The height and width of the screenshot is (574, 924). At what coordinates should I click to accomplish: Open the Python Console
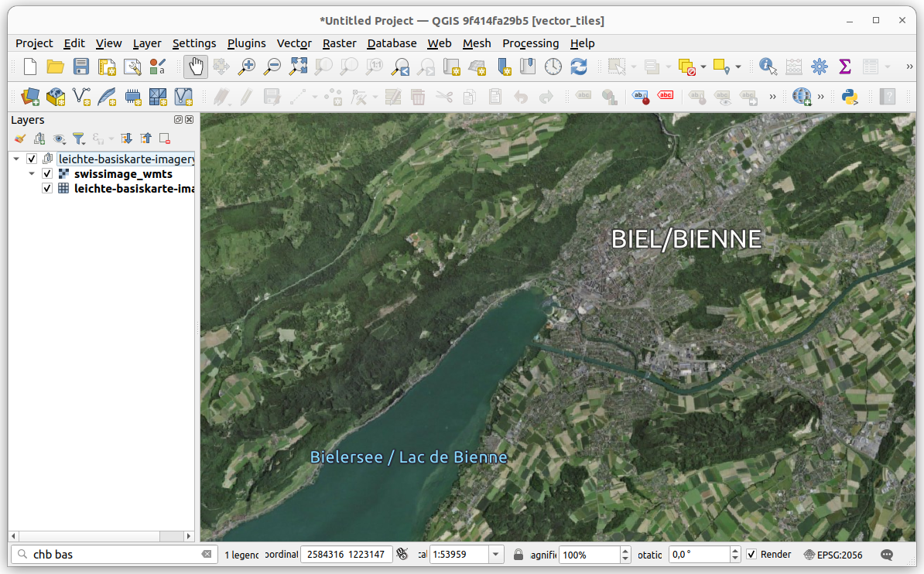850,97
